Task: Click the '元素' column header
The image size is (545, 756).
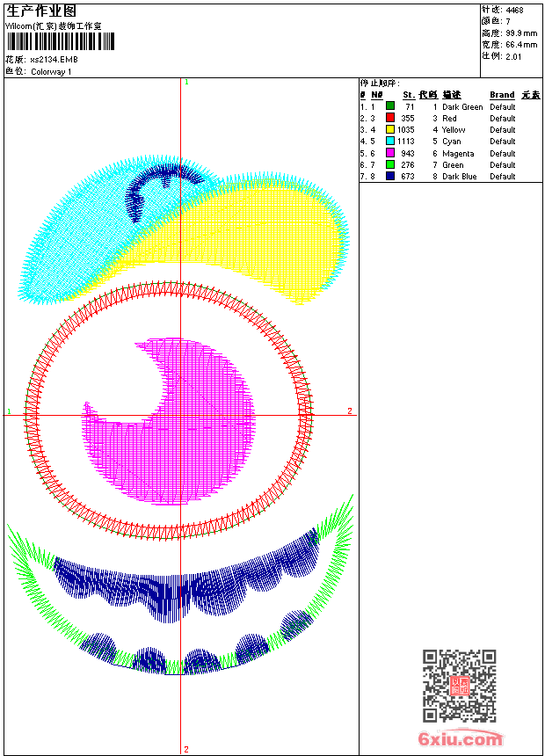Action: (531, 95)
